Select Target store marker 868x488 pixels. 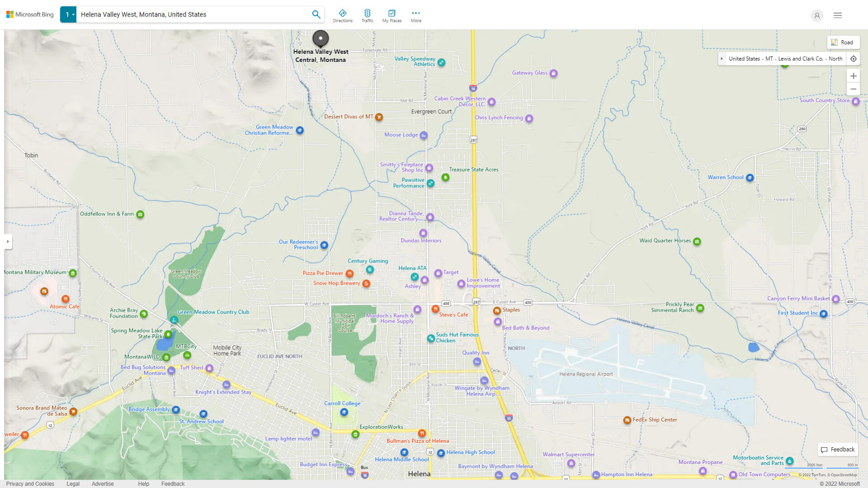(438, 273)
